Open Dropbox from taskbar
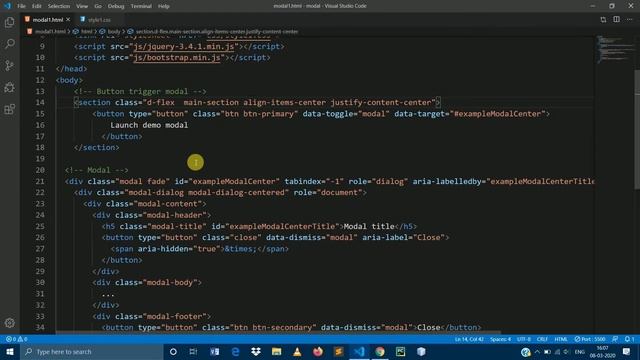The height and width of the screenshot is (360, 640). point(256,351)
